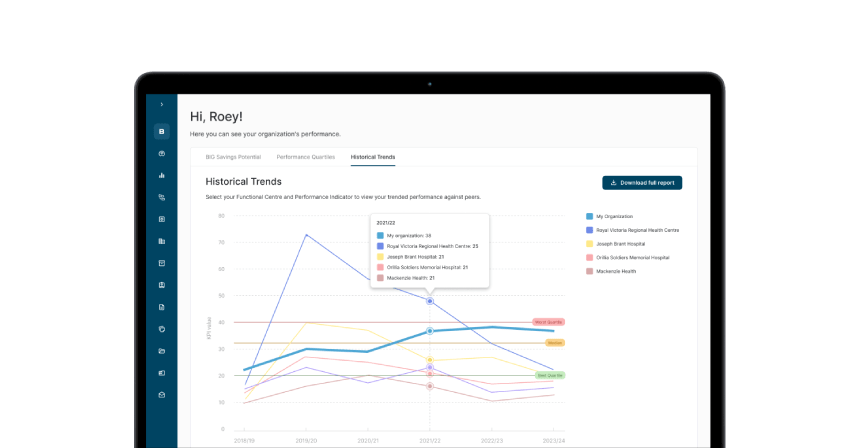Image resolution: width=860 pixels, height=448 pixels.
Task: Open the Performance Quartiles tab
Action: pos(305,157)
